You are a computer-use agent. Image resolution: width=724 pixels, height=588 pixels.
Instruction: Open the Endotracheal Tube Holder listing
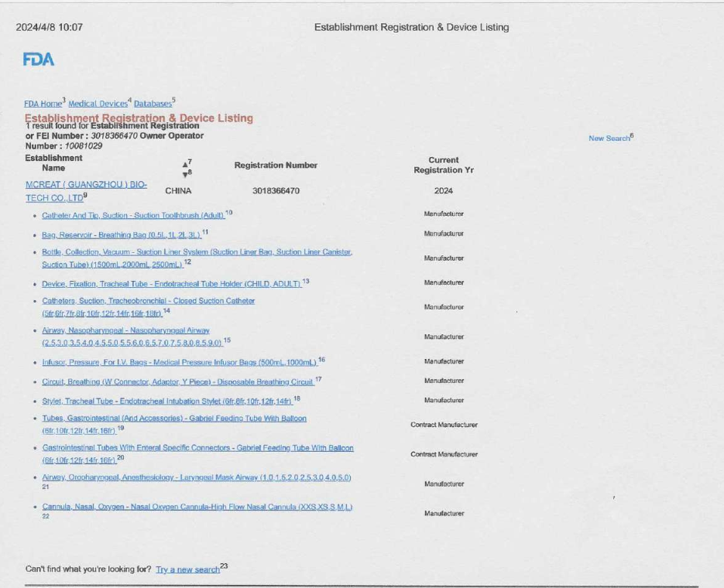click(172, 284)
